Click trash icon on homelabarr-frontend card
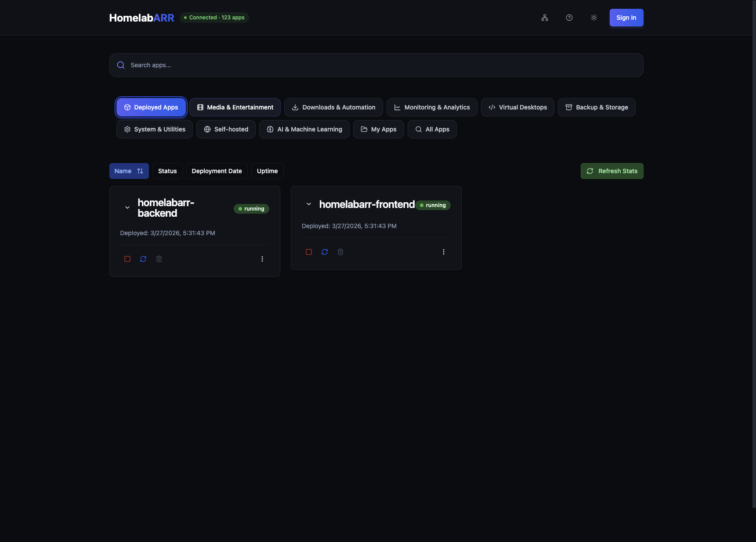The image size is (756, 542). 340,252
